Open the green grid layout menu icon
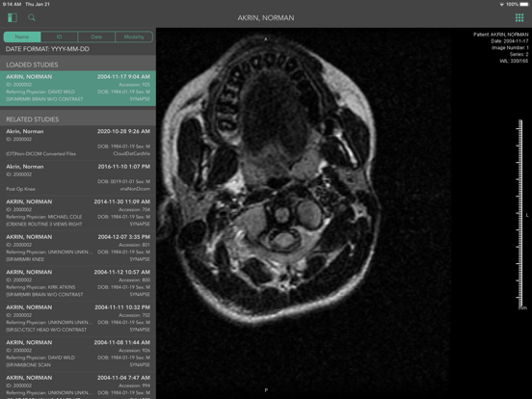Viewport: 532px width, 399px height. point(519,17)
